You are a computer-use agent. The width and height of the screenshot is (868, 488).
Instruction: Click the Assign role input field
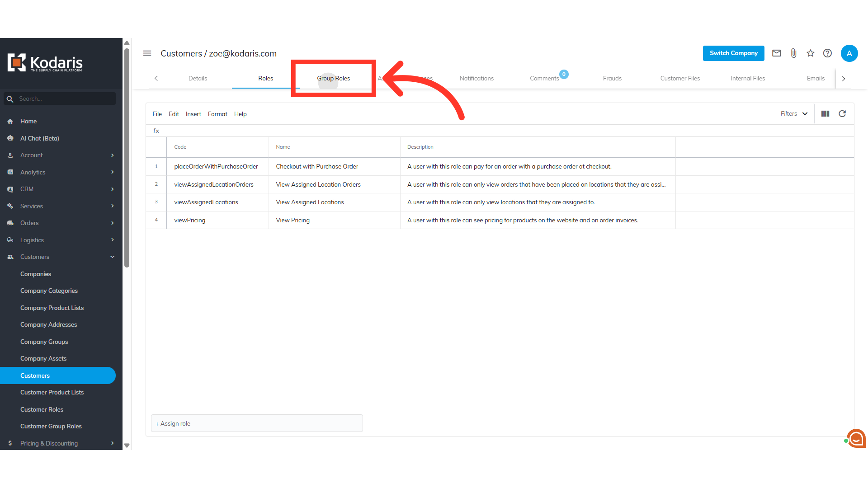pyautogui.click(x=257, y=423)
